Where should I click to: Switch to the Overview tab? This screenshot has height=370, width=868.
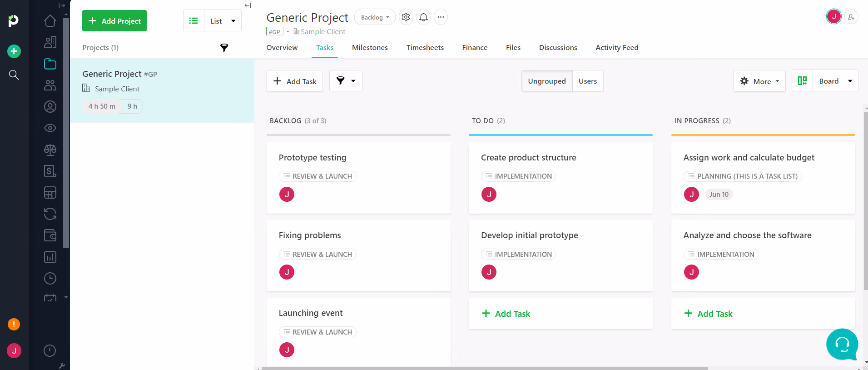282,48
